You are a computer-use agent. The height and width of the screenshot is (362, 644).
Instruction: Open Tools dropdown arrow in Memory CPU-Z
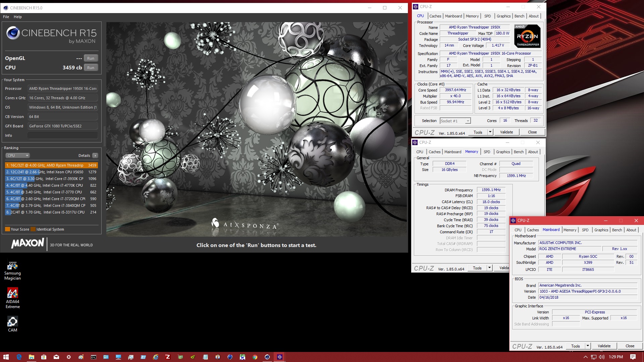click(489, 268)
